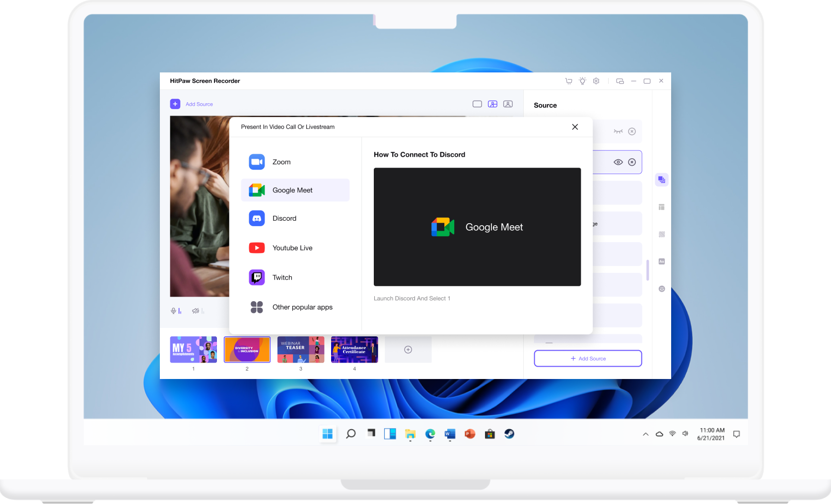This screenshot has height=504, width=831.
Task: Click the Twitch logo icon
Action: point(257,278)
